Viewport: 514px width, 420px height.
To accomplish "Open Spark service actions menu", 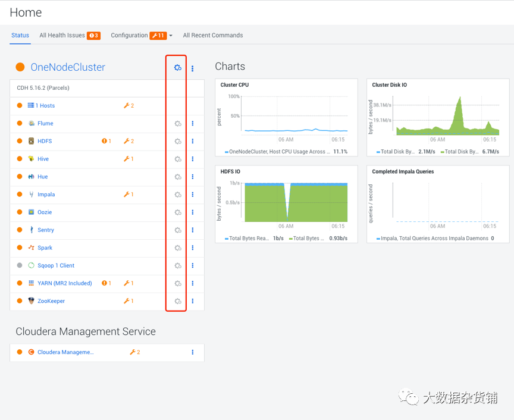I will tap(193, 248).
